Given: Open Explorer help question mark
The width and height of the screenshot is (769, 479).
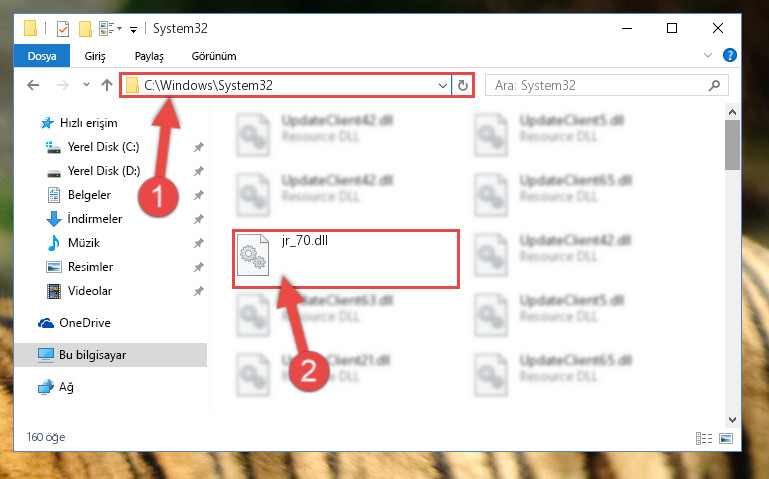Looking at the screenshot, I should 729,55.
